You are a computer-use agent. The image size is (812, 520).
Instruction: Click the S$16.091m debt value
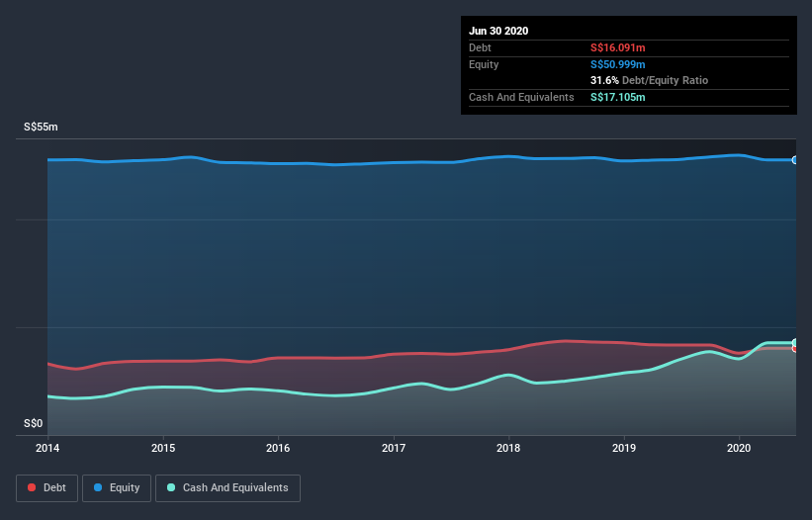[618, 48]
